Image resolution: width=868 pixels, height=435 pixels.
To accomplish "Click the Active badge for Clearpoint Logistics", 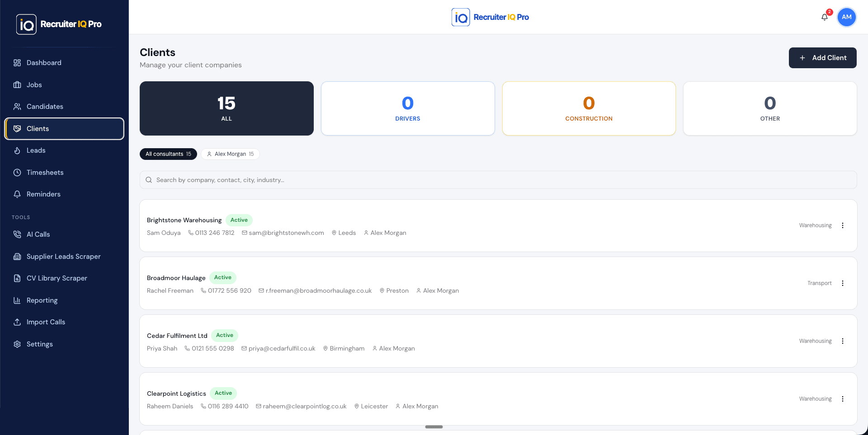I will pyautogui.click(x=223, y=393).
